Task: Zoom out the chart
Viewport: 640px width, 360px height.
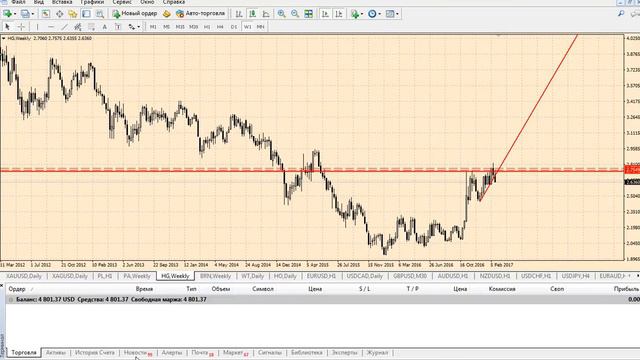Action: pyautogui.click(x=295, y=14)
